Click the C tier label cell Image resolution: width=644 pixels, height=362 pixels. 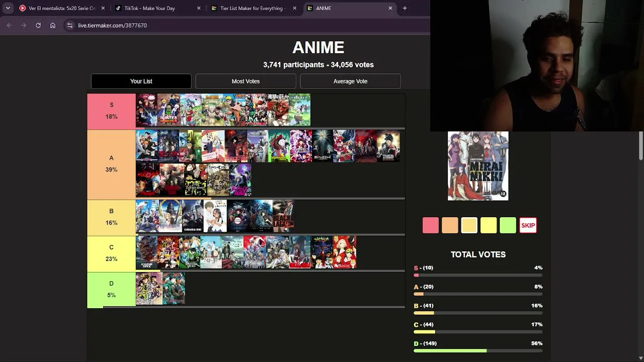111,254
